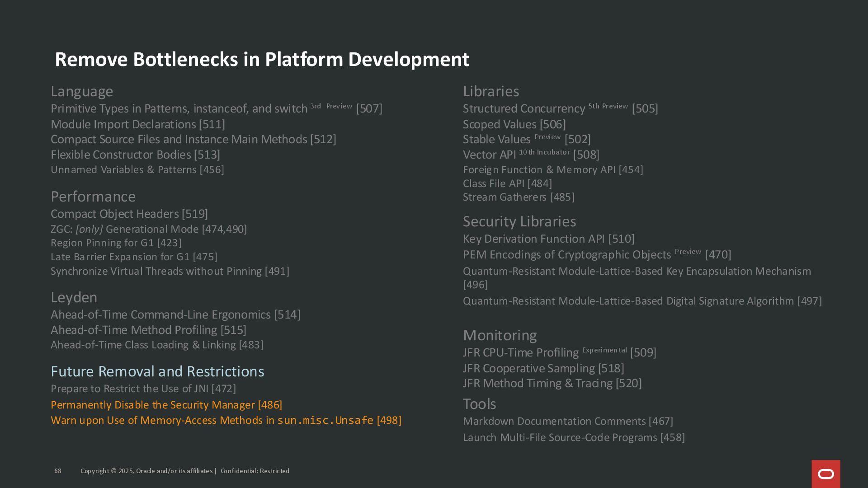Select Compact Object Headers [519] line
The height and width of the screenshot is (488, 868).
(x=129, y=214)
